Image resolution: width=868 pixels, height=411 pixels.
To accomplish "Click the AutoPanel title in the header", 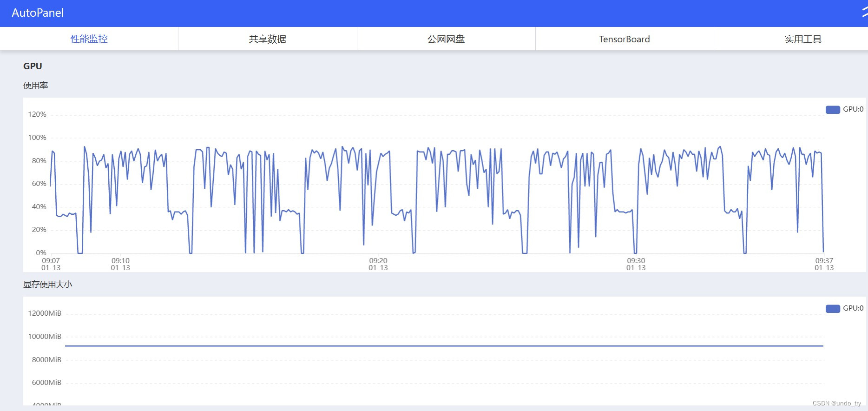I will (38, 13).
